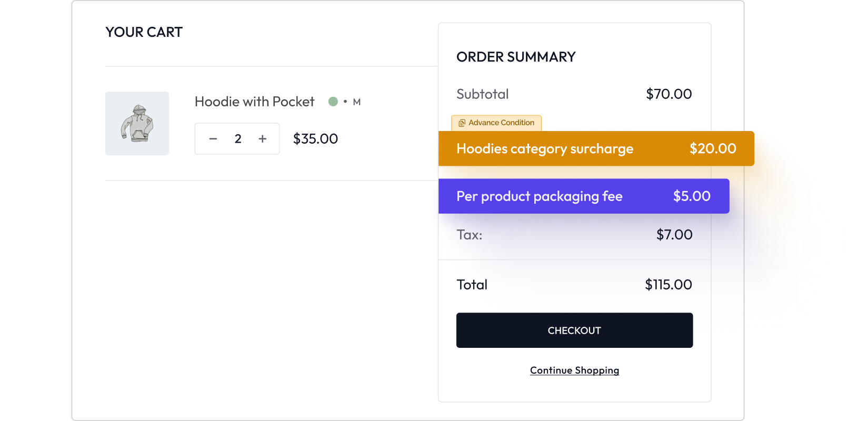
Task: Follow the Continue Shopping link
Action: coord(574,370)
